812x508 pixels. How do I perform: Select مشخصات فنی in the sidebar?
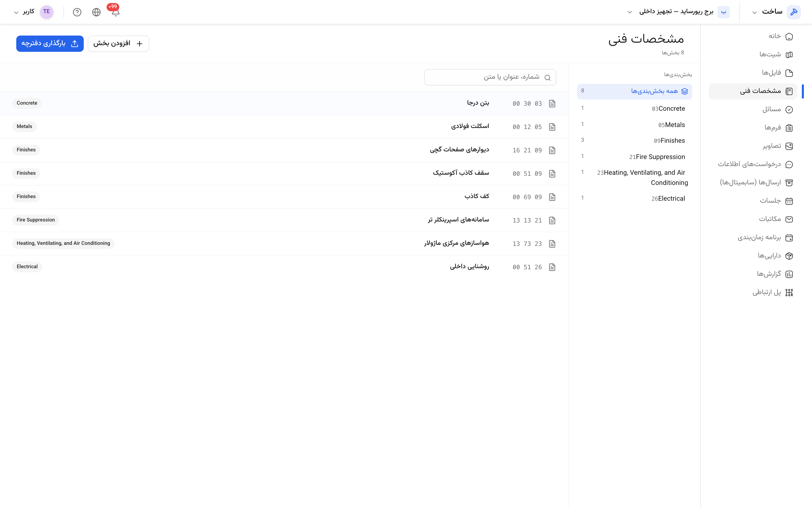(x=753, y=91)
